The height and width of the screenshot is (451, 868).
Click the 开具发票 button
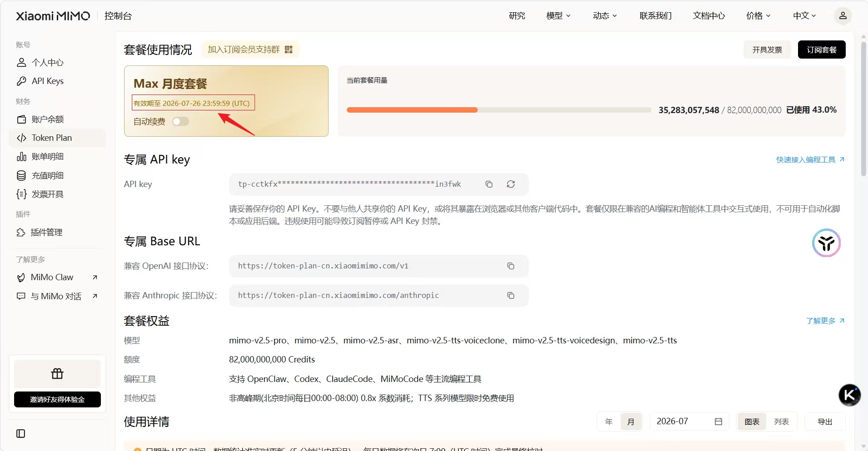click(x=767, y=50)
